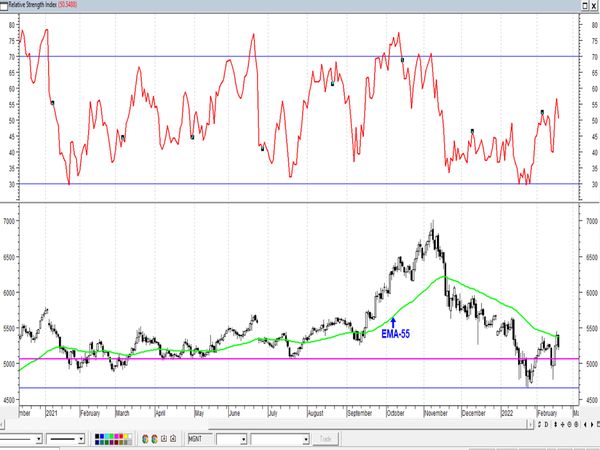Screen dimensions: 600x450
Task: Click the fourth small square toolbar icon
Action: pyautogui.click(x=172, y=439)
